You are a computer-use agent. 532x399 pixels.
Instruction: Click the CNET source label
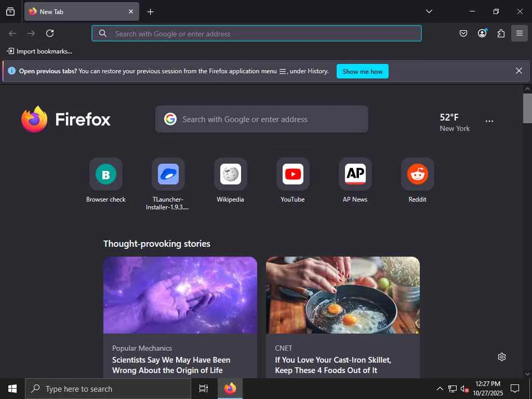pos(283,348)
